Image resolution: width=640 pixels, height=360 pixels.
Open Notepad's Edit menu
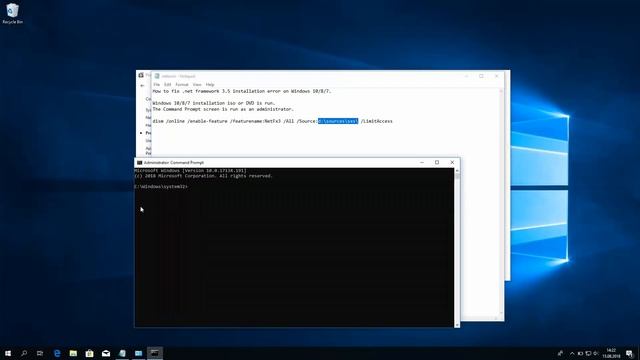click(x=167, y=84)
